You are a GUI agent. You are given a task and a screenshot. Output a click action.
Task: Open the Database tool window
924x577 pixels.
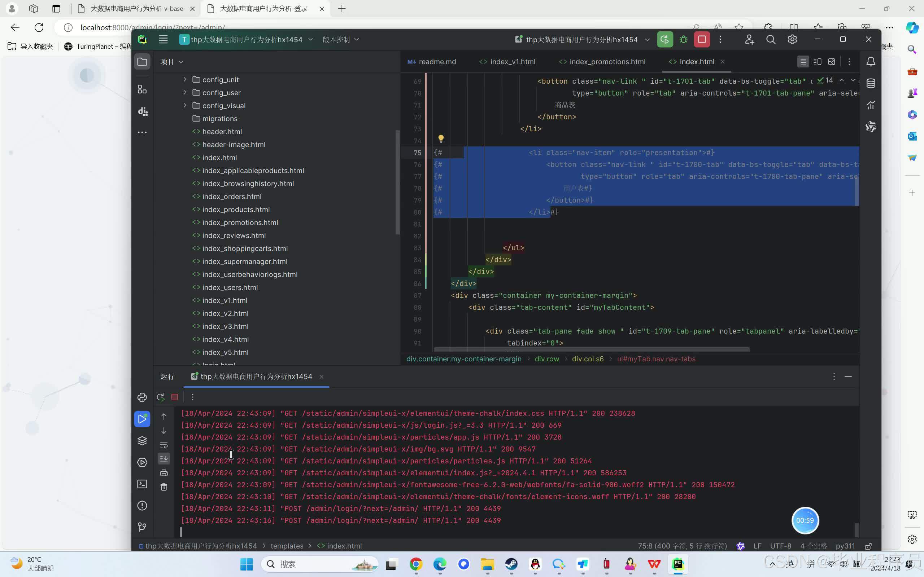[x=871, y=84]
